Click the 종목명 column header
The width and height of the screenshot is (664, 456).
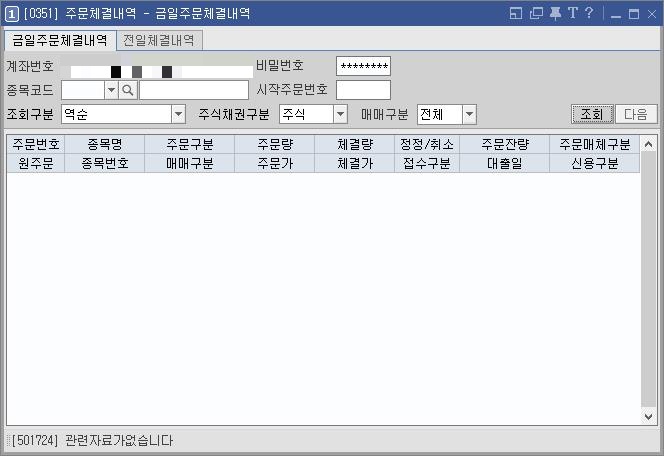point(105,144)
